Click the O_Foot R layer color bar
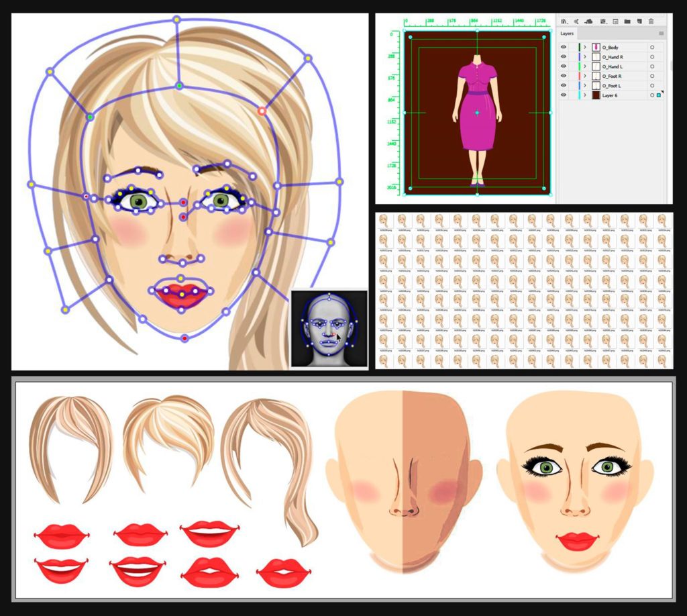 click(579, 76)
